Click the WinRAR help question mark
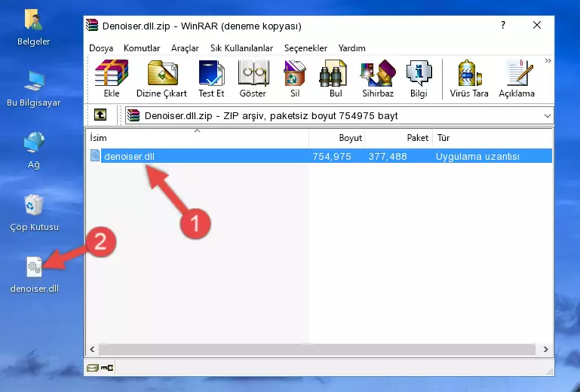This screenshot has width=580, height=392. pyautogui.click(x=502, y=25)
